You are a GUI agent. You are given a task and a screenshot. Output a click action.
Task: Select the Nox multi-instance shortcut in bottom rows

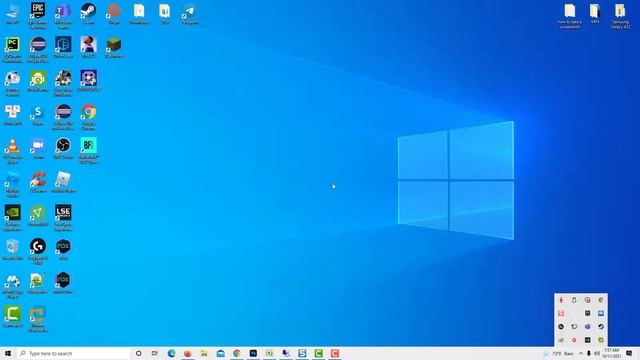[x=63, y=283]
